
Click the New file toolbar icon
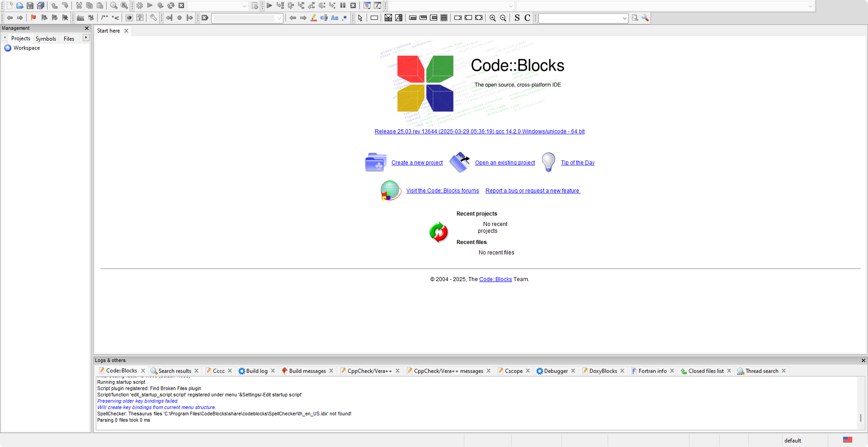click(x=9, y=5)
